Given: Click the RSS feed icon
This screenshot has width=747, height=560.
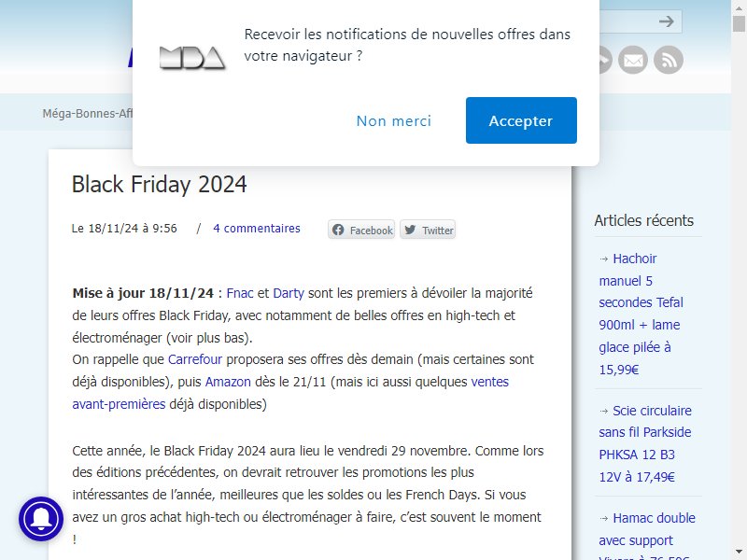Looking at the screenshot, I should [669, 61].
